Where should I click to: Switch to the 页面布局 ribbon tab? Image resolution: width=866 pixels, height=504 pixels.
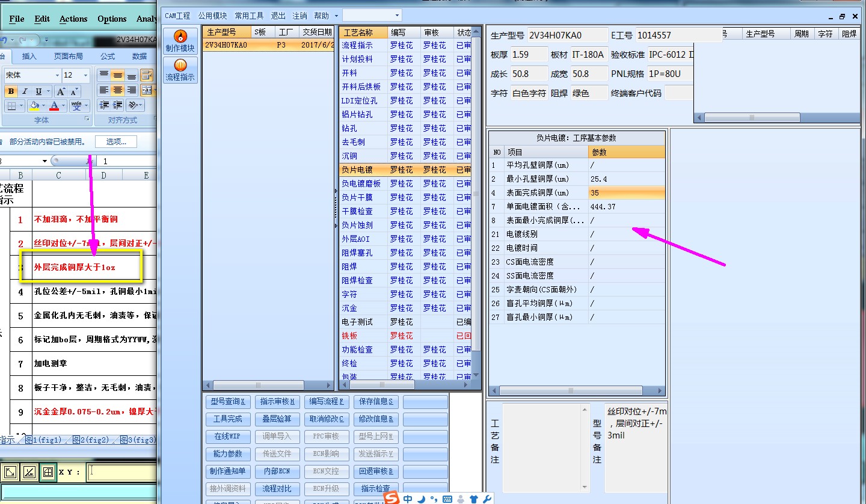[x=69, y=56]
